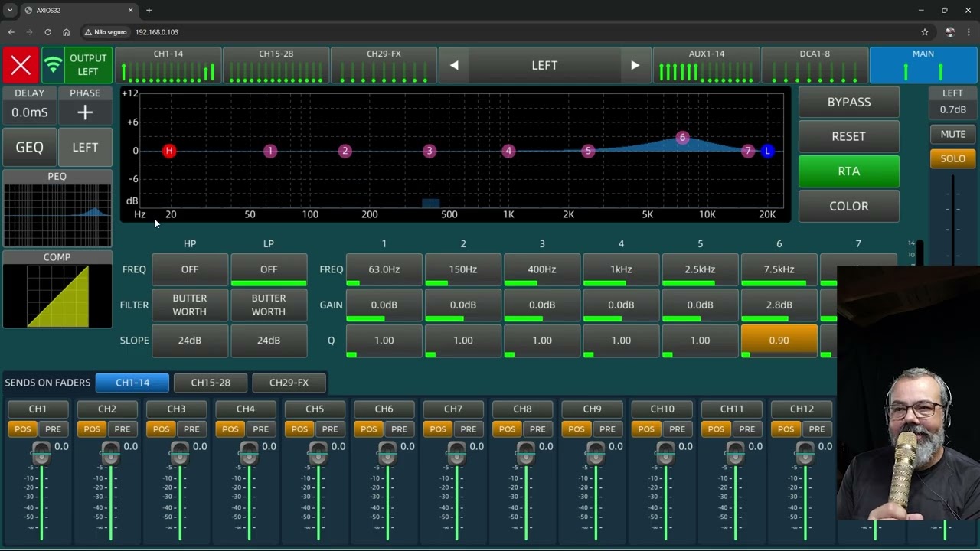Select EQ band node 5

click(588, 151)
